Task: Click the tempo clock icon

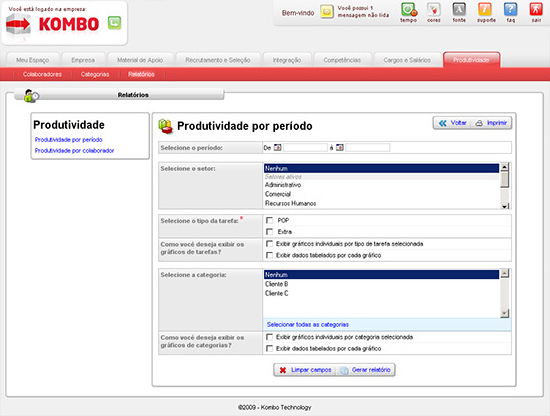Action: point(409,9)
